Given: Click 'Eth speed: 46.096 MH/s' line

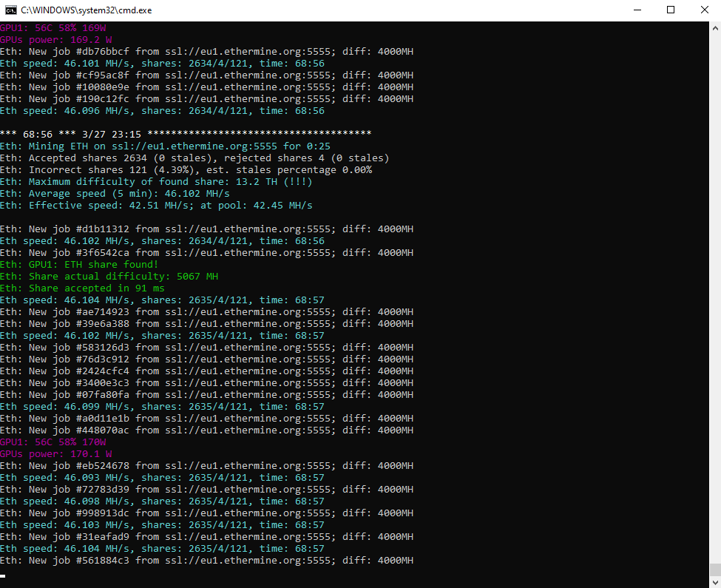Looking at the screenshot, I should pyautogui.click(x=162, y=111).
